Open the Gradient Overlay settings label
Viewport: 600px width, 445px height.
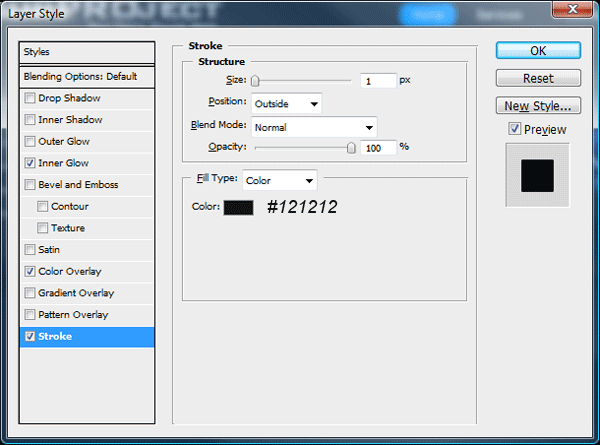(x=76, y=293)
